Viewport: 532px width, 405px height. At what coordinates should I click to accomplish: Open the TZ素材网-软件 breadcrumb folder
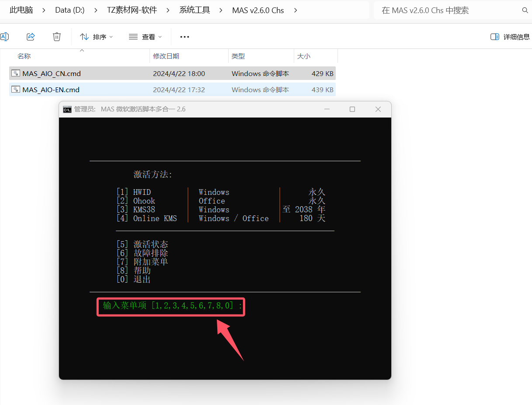(x=132, y=10)
